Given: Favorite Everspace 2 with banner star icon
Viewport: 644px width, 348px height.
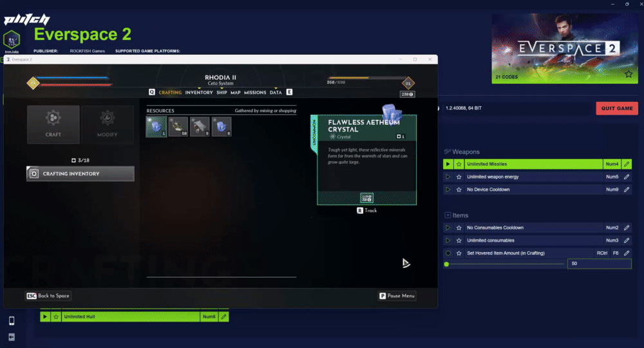Looking at the screenshot, I should point(629,74).
